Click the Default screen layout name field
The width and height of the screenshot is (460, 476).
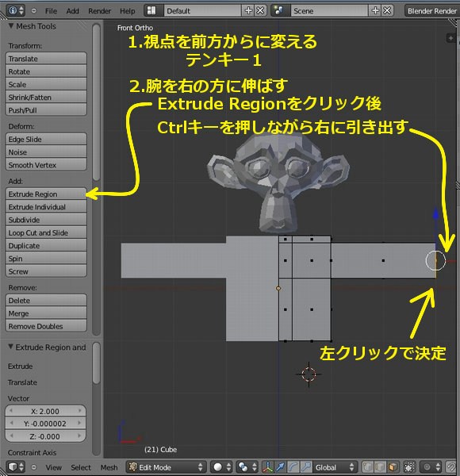(x=202, y=10)
